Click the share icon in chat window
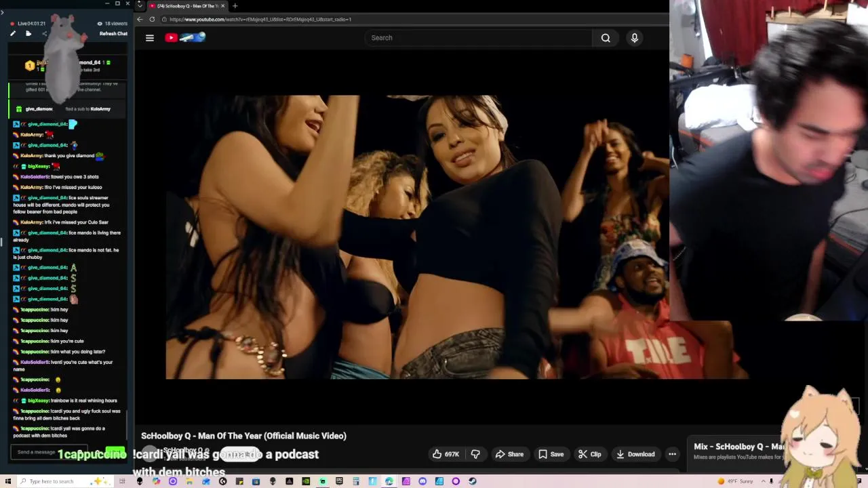This screenshot has height=488, width=868. coord(44,33)
